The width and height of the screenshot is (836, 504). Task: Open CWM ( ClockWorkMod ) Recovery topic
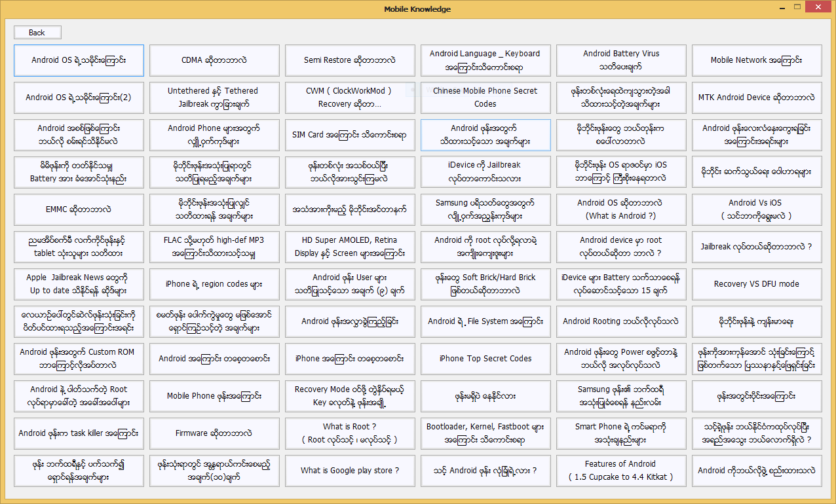coord(350,98)
